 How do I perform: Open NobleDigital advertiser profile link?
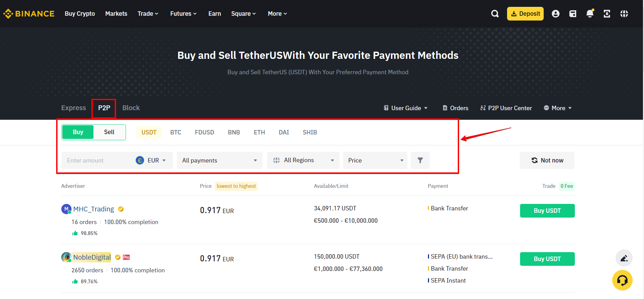(x=92, y=257)
